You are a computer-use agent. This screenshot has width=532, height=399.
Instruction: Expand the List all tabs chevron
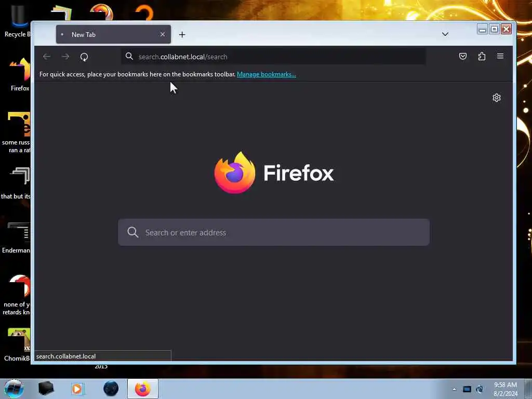[x=445, y=34]
